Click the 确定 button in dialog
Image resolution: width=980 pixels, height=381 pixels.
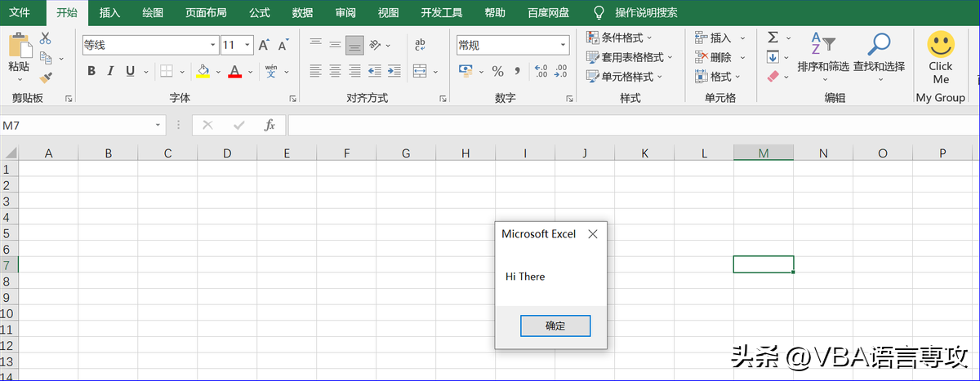click(x=555, y=326)
